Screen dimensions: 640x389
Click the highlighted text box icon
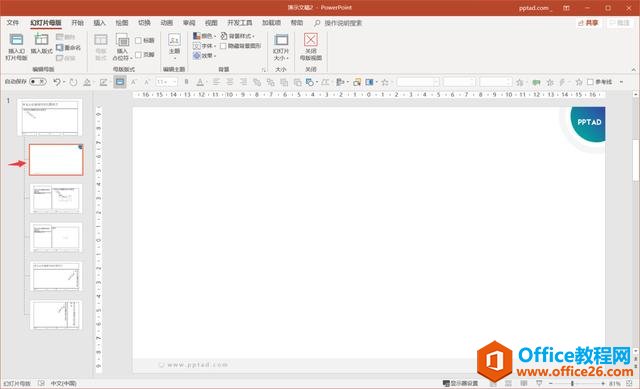click(x=120, y=82)
